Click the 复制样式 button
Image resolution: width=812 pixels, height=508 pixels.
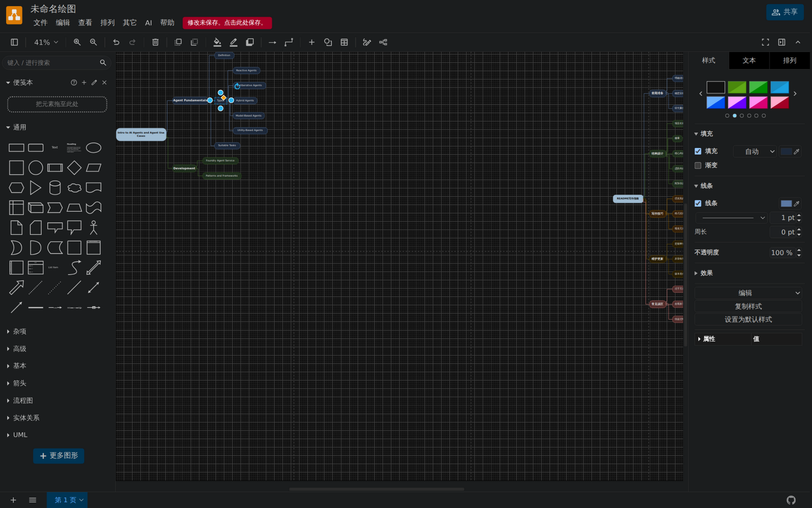click(x=748, y=306)
